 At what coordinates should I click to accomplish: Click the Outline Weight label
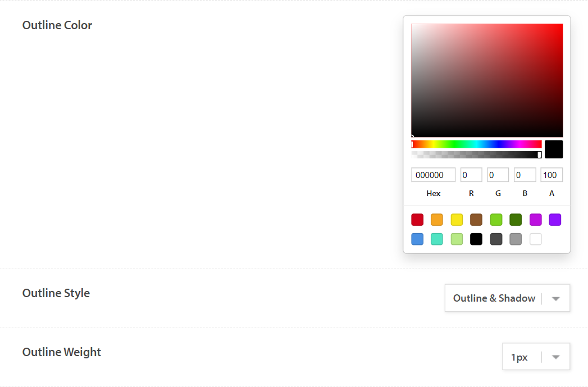click(62, 352)
